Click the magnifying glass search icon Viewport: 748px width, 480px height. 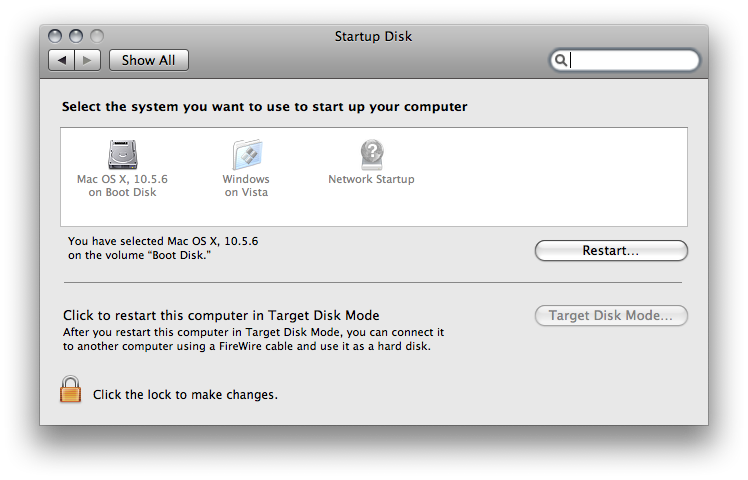coord(561,60)
